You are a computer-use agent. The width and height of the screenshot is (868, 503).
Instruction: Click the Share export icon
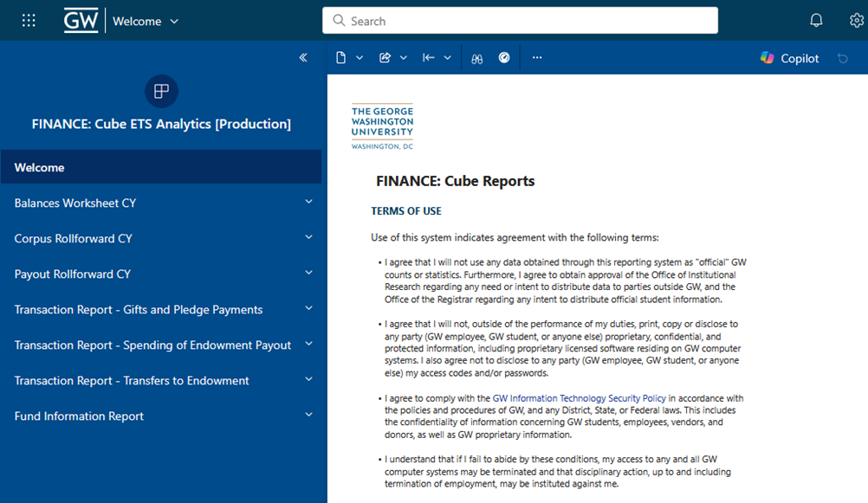click(385, 58)
